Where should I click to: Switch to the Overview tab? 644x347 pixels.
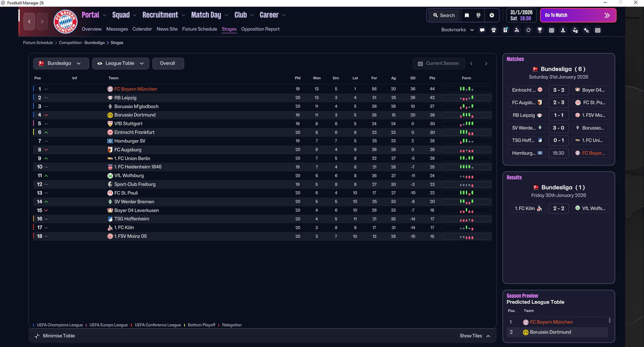tap(92, 29)
